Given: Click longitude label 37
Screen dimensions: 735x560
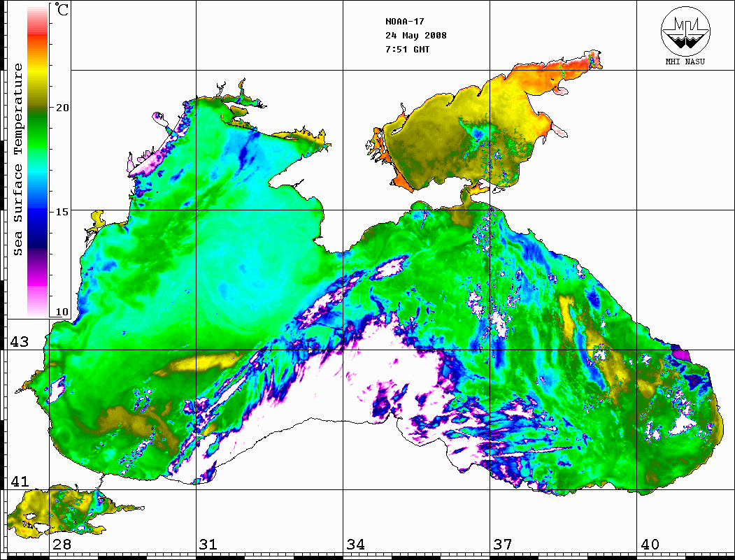Looking at the screenshot, I should point(503,544).
